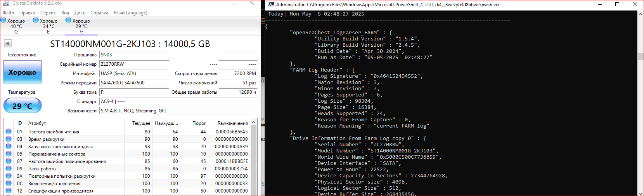Click status orb for attribute 07

coord(9,161)
